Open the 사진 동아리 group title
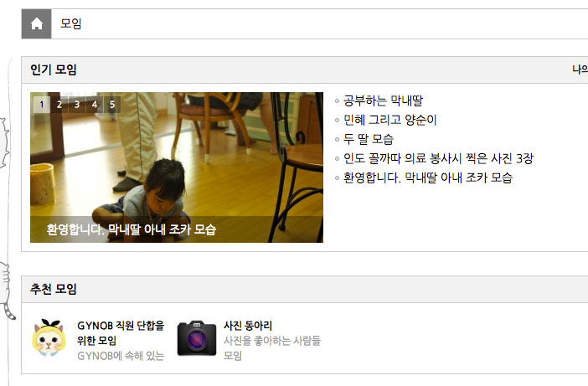Screen dimensions: 588x386 (x=248, y=326)
